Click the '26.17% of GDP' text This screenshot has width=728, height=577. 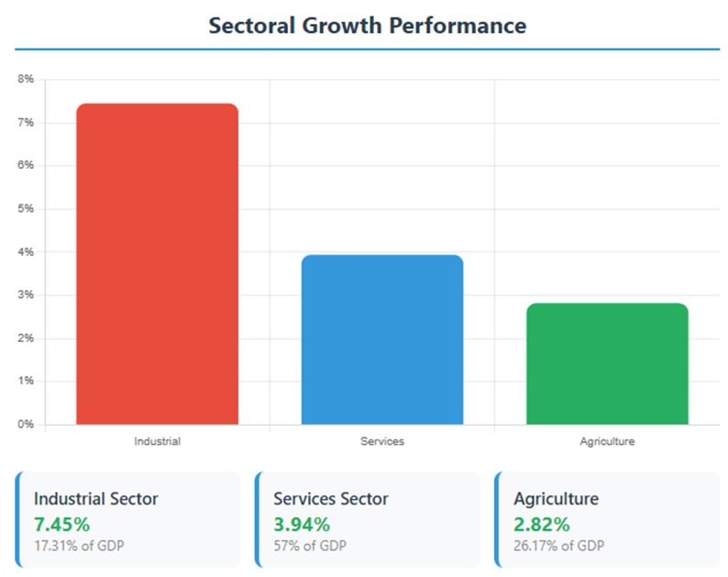click(x=559, y=547)
